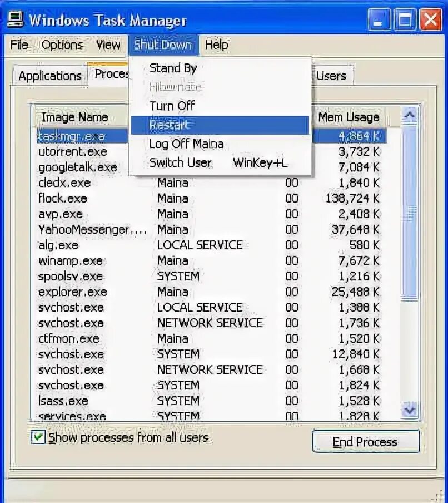The image size is (448, 503).
Task: Click the 25,488 K memory value
Action: 356,292
